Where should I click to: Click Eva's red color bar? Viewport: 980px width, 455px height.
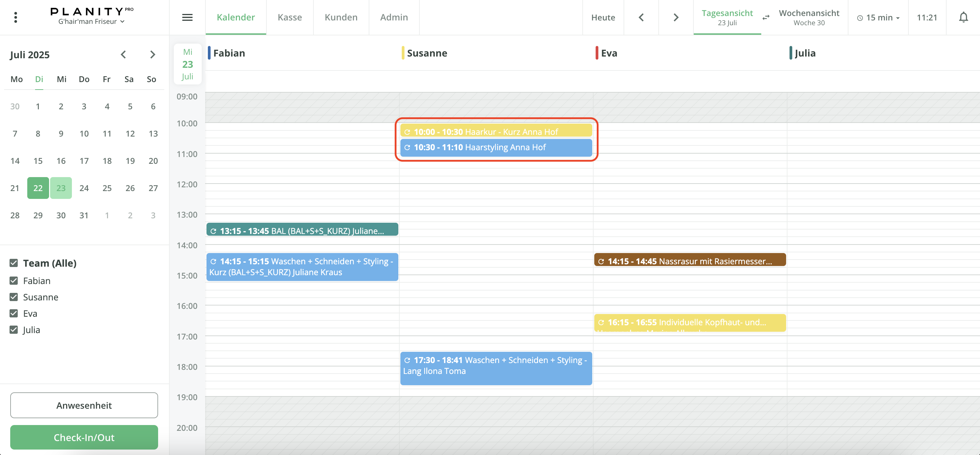click(x=597, y=53)
